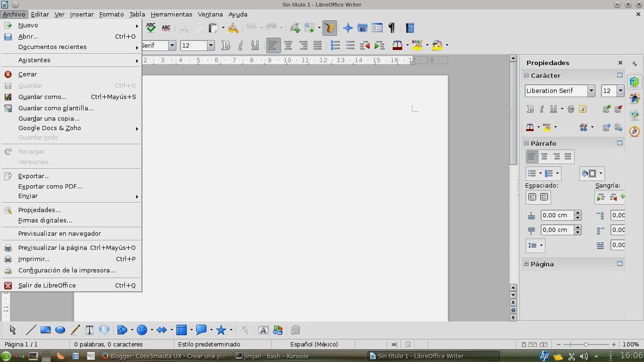Screen dimensions: 644x362
Task: Open sidebar Gallery tab icon
Action: tap(635, 115)
